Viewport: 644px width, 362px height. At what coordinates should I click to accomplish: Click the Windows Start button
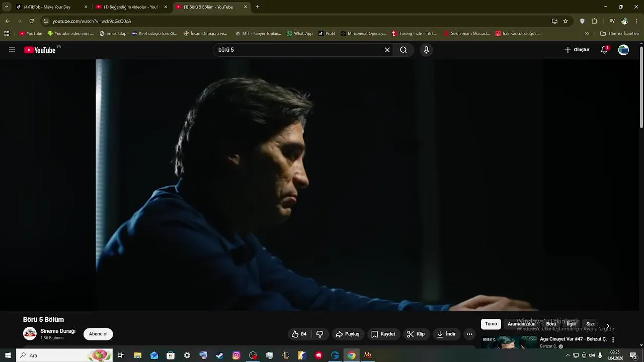8,355
